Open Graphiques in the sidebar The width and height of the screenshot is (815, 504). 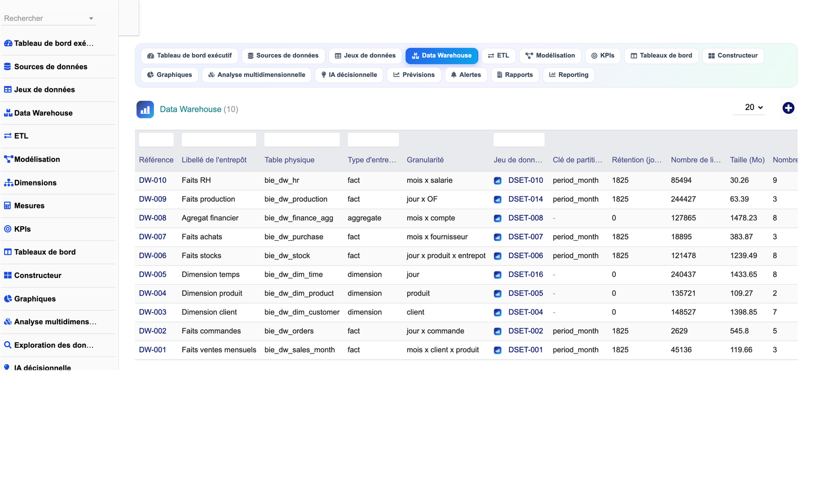(x=59, y=299)
